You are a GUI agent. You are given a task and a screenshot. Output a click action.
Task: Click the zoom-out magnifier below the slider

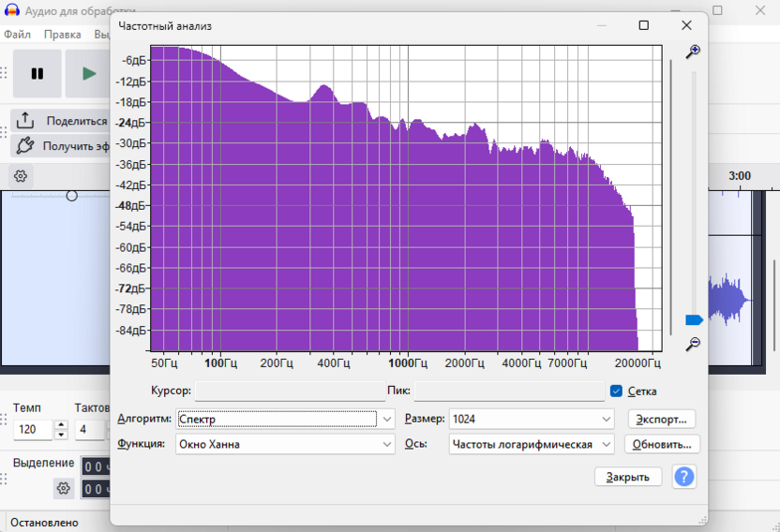coord(693,345)
